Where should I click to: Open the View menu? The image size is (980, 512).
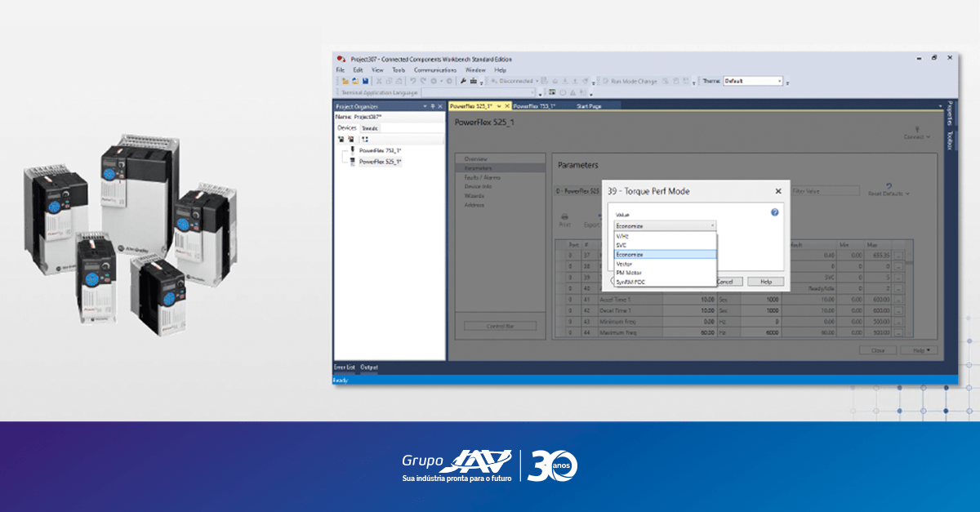377,70
